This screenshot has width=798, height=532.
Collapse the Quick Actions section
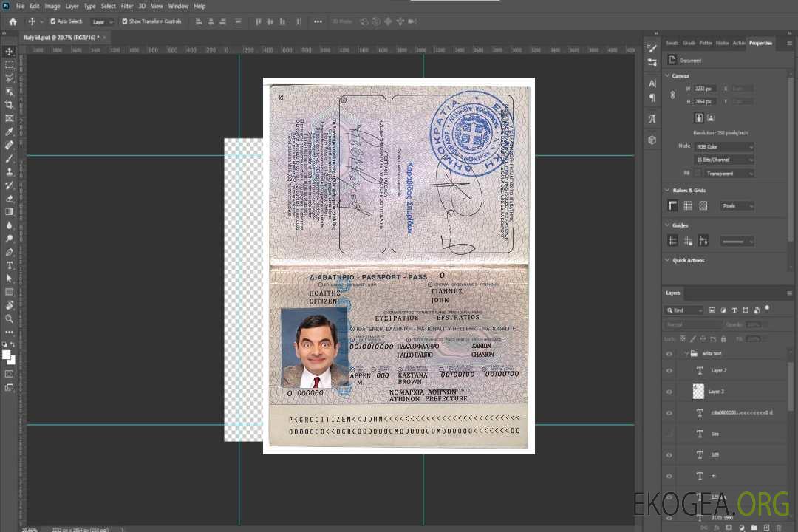pyautogui.click(x=667, y=260)
